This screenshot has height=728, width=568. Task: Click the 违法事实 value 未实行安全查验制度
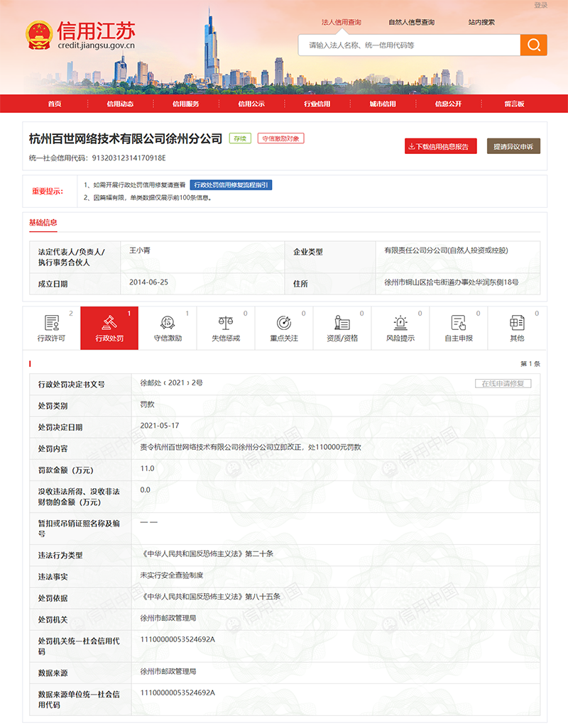(x=172, y=575)
